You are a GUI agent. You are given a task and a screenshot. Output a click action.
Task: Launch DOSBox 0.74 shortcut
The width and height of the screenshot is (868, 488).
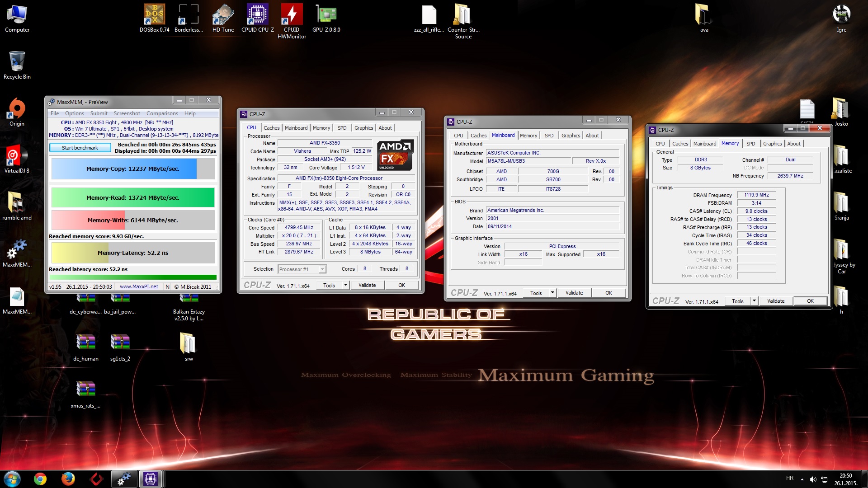point(155,19)
